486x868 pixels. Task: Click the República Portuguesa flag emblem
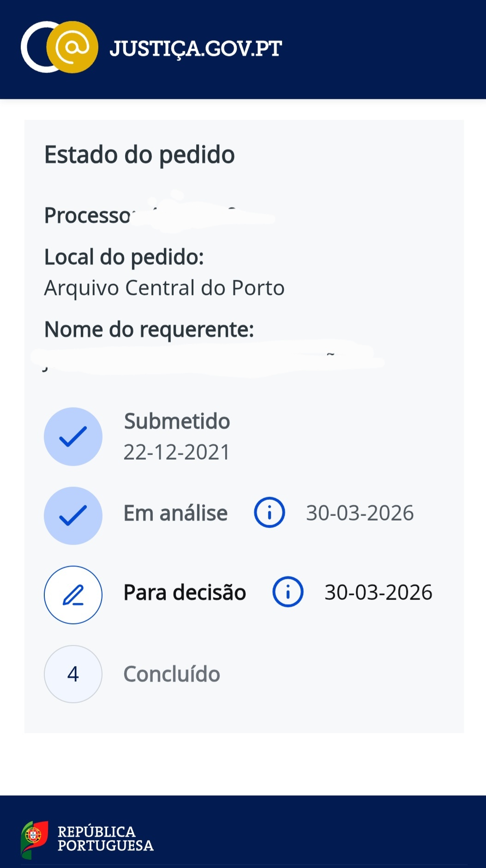(x=35, y=839)
